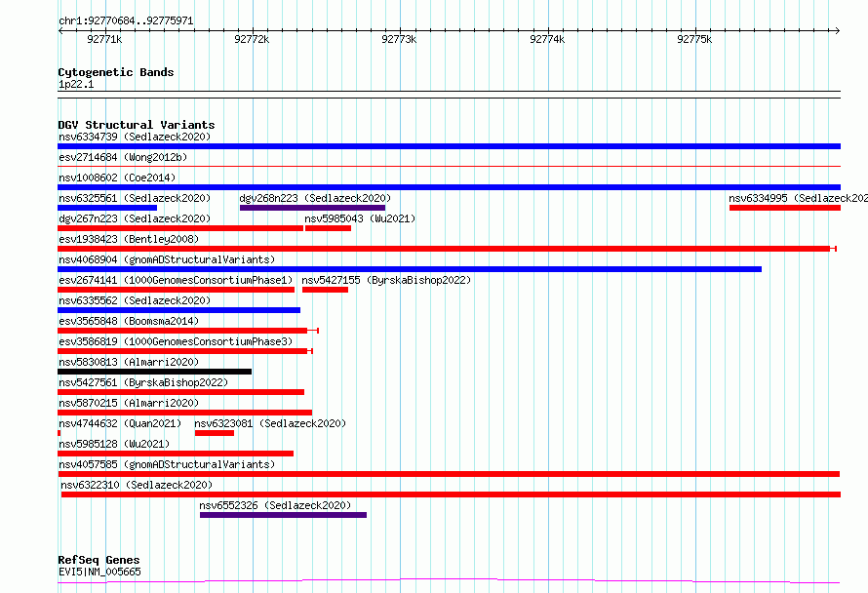
Task: Click the nsv6334739 (Sedlazeck2020) label
Action: click(135, 137)
